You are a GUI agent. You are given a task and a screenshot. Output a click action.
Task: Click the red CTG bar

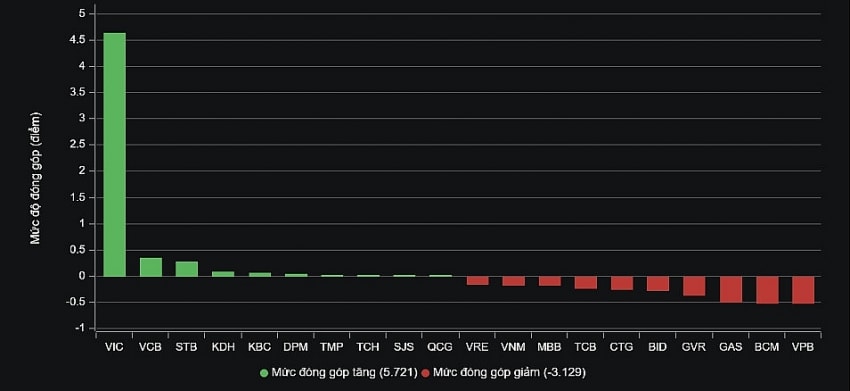(x=622, y=283)
